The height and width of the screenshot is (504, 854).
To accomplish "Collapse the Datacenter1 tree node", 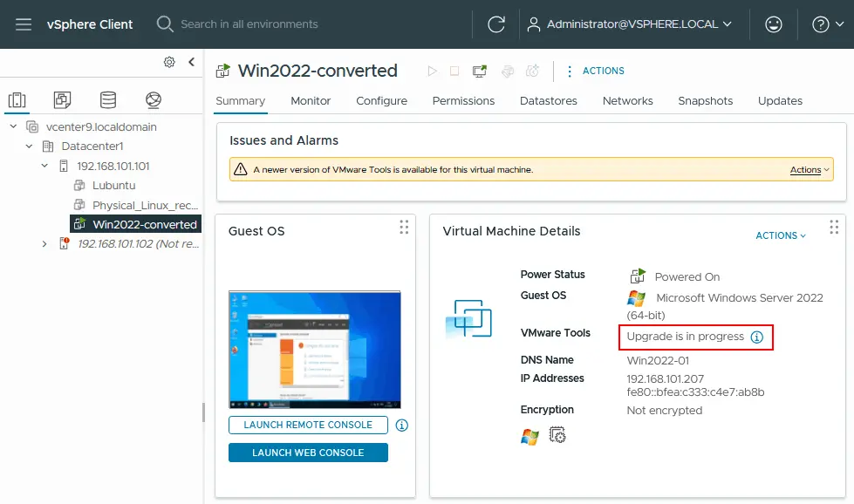I will point(30,146).
